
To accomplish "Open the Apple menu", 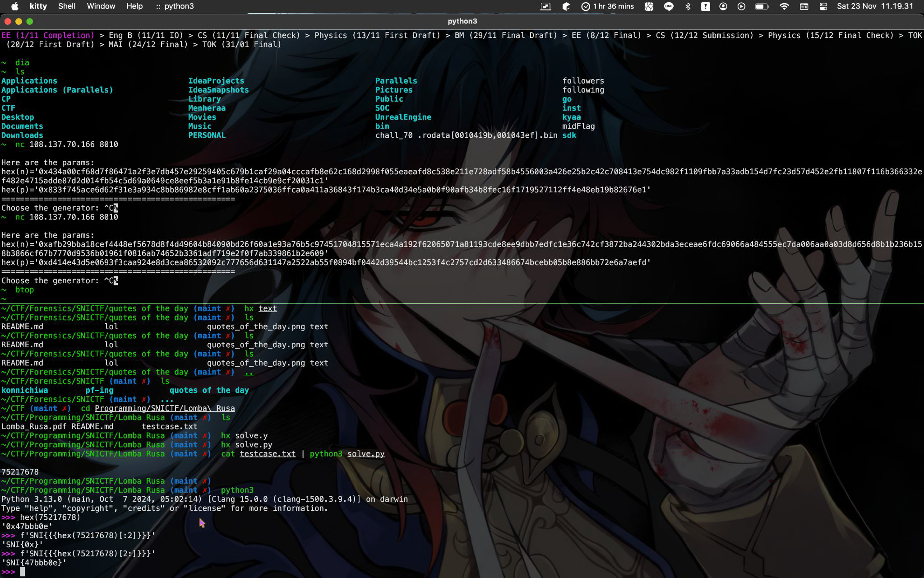I will click(14, 6).
